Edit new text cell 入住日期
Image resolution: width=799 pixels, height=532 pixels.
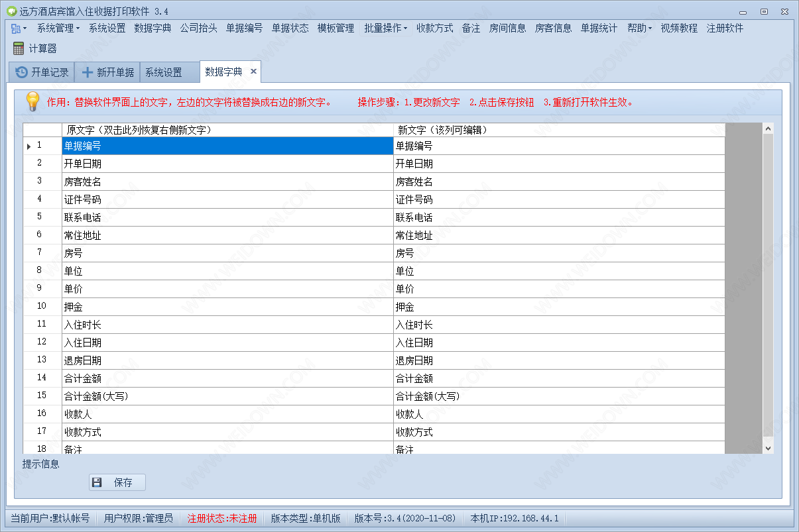coord(559,343)
